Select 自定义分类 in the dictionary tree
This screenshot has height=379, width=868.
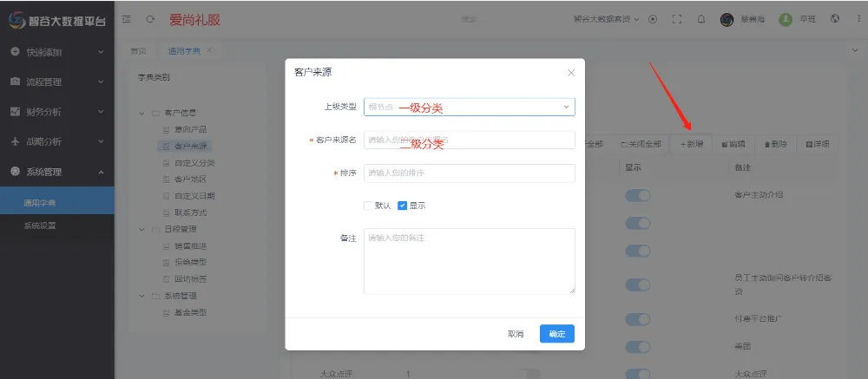coord(194,163)
